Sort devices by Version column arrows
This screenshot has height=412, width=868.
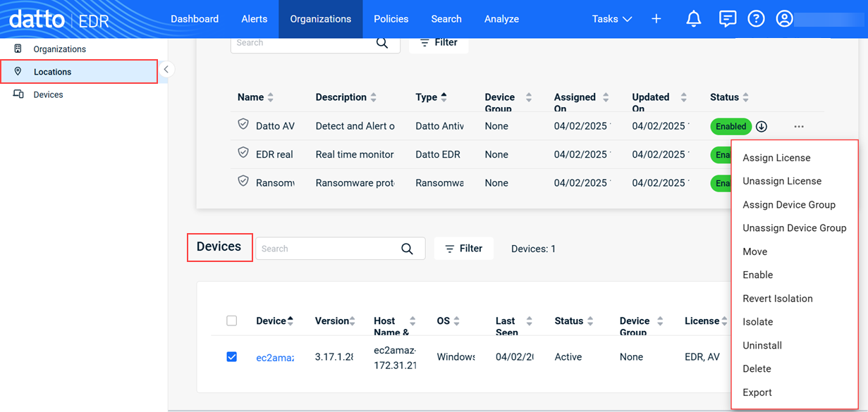click(x=353, y=321)
